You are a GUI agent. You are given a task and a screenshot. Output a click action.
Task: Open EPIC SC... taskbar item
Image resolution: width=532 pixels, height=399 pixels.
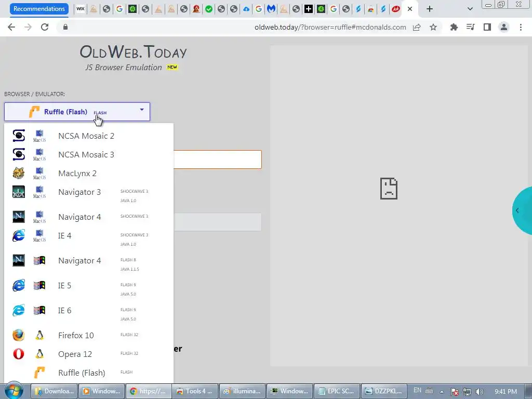pos(337,391)
